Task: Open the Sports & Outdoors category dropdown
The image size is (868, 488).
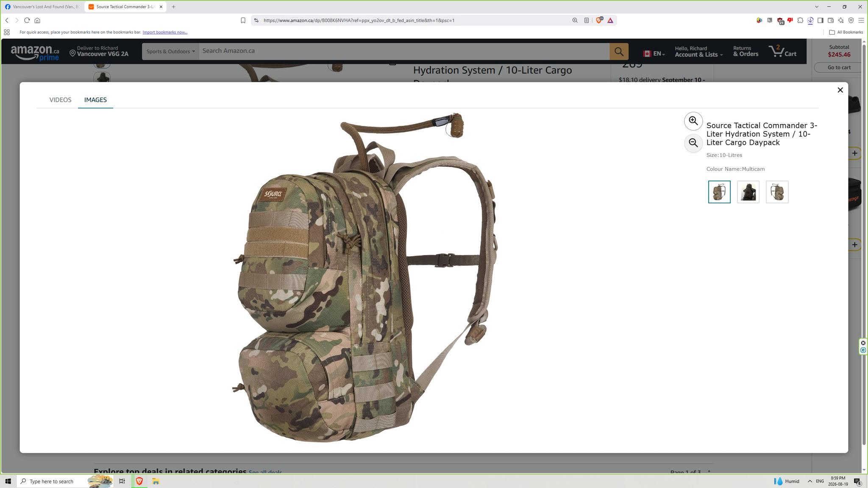Action: [170, 51]
